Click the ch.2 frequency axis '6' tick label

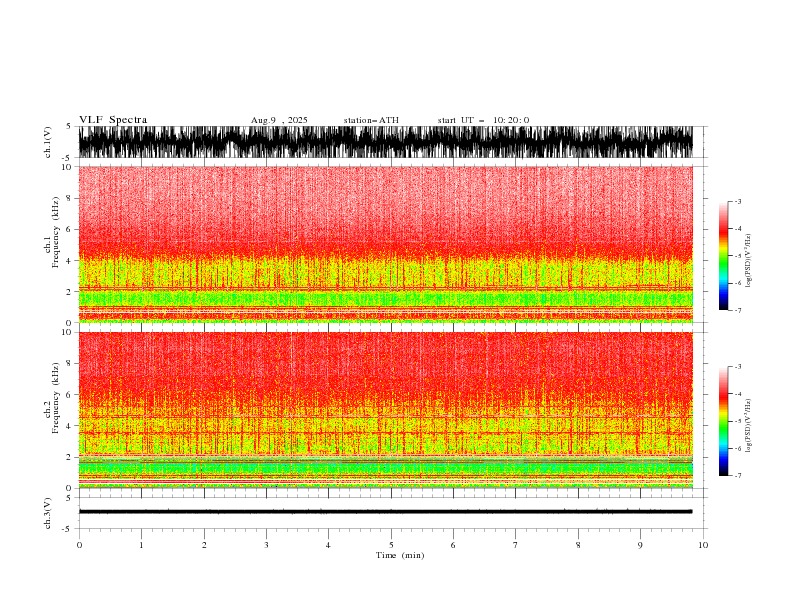(x=69, y=395)
